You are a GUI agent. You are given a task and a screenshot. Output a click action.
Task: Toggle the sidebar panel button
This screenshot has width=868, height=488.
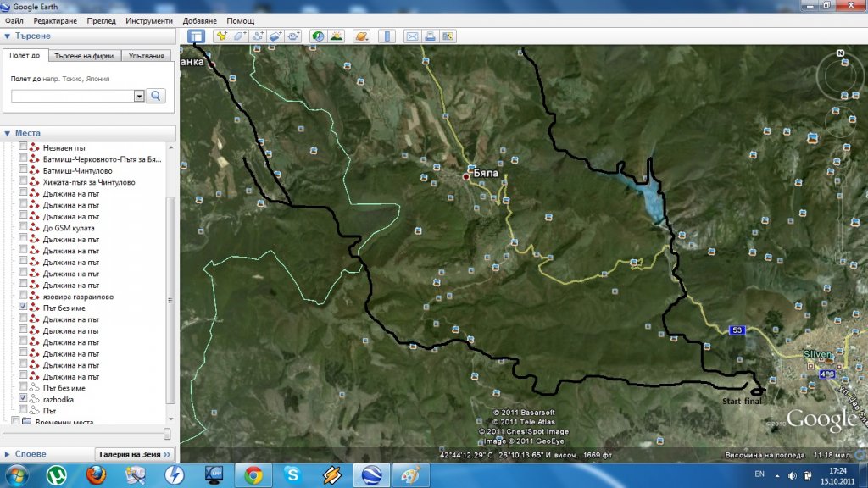pyautogui.click(x=196, y=36)
